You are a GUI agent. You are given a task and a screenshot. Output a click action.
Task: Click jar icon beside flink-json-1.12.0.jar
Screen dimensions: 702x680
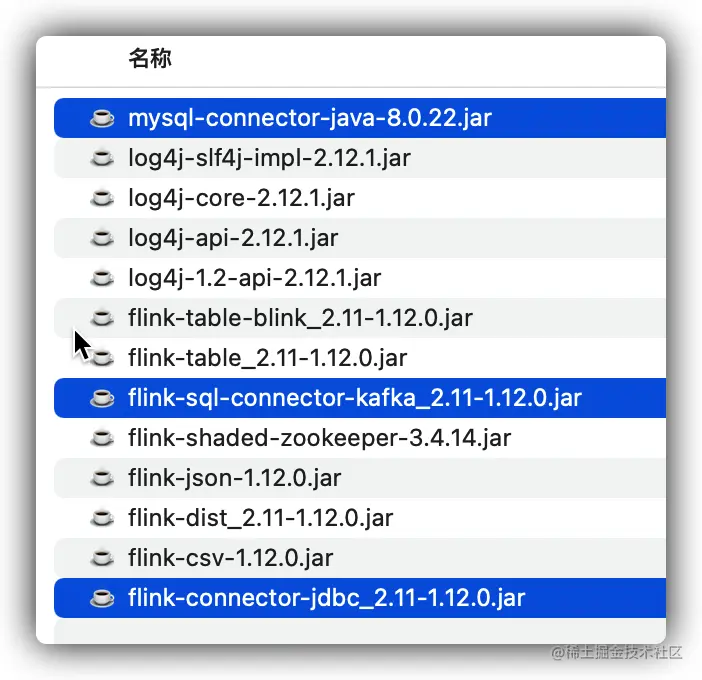tap(102, 478)
